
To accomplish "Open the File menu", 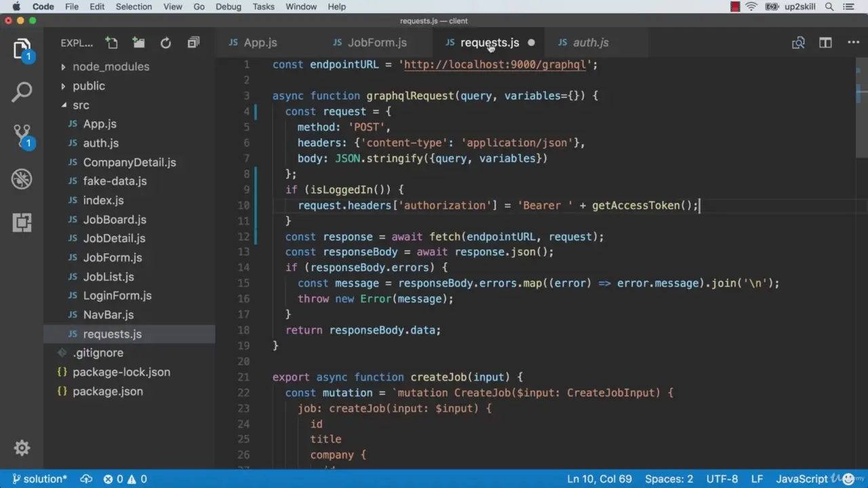I will coord(72,7).
